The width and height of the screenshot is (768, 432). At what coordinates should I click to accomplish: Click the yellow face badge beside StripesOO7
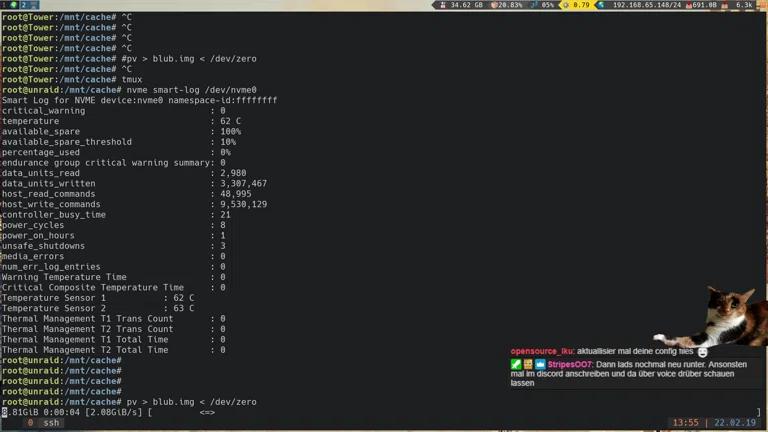(x=528, y=365)
